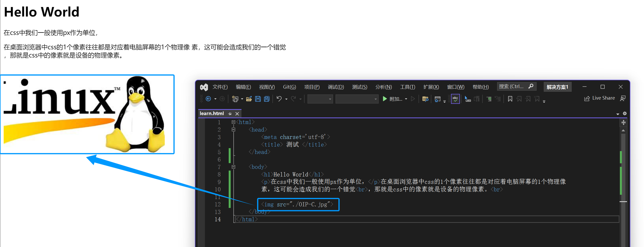Image resolution: width=644 pixels, height=247 pixels.
Task: Open editor settings gear icon
Action: pos(625,114)
